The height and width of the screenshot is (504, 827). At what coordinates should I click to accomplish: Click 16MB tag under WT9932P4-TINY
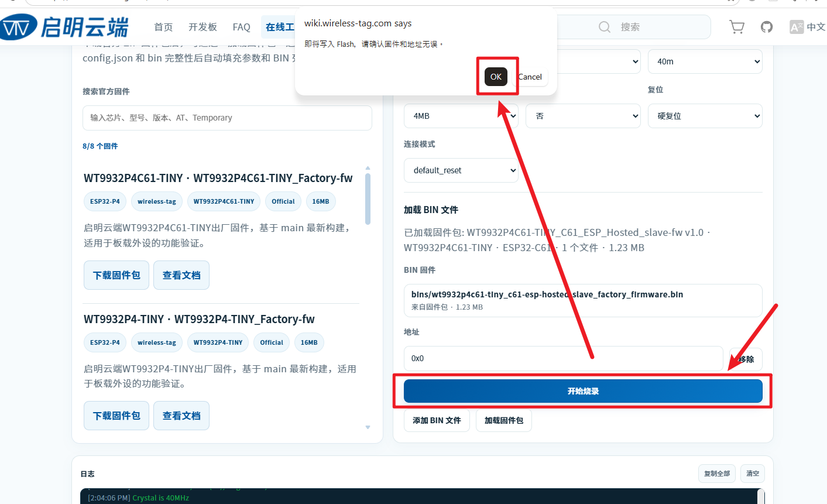[x=309, y=342]
